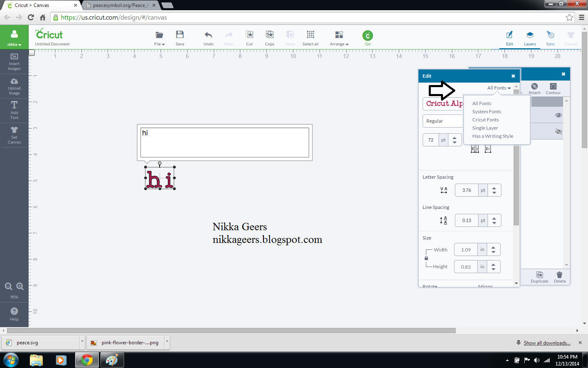Select Cricut Fonts from the filter list
The height and width of the screenshot is (368, 588).
coord(485,119)
